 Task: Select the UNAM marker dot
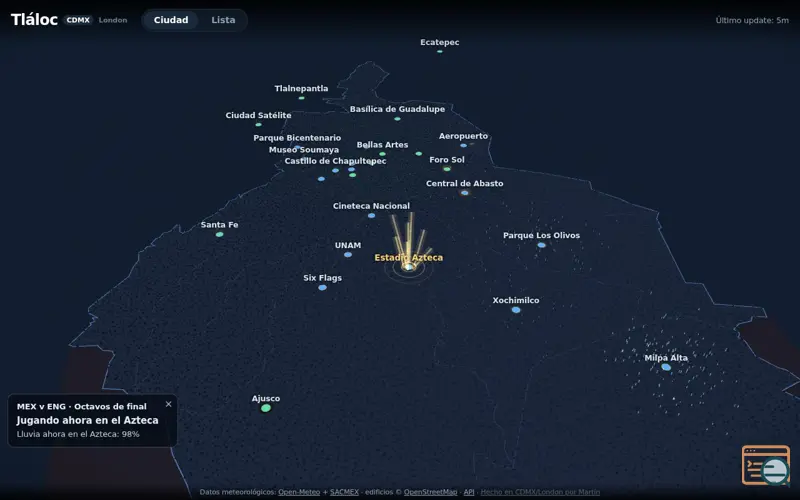(347, 255)
